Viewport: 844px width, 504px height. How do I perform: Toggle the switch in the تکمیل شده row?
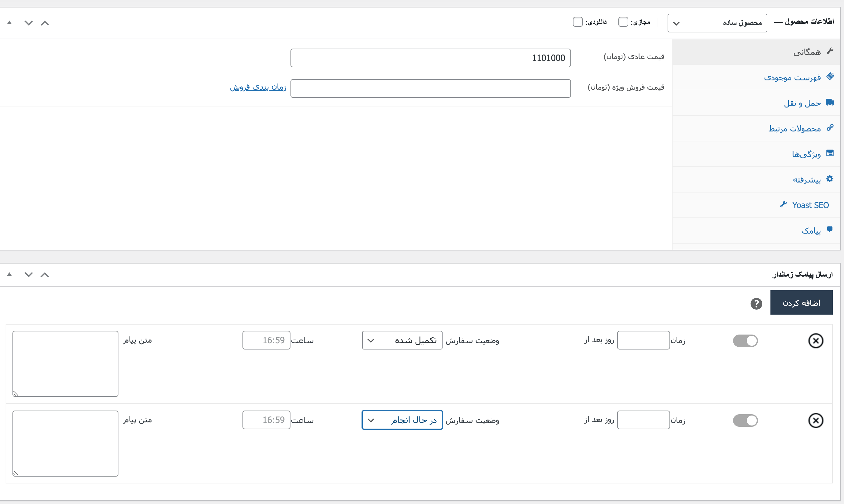click(x=746, y=341)
